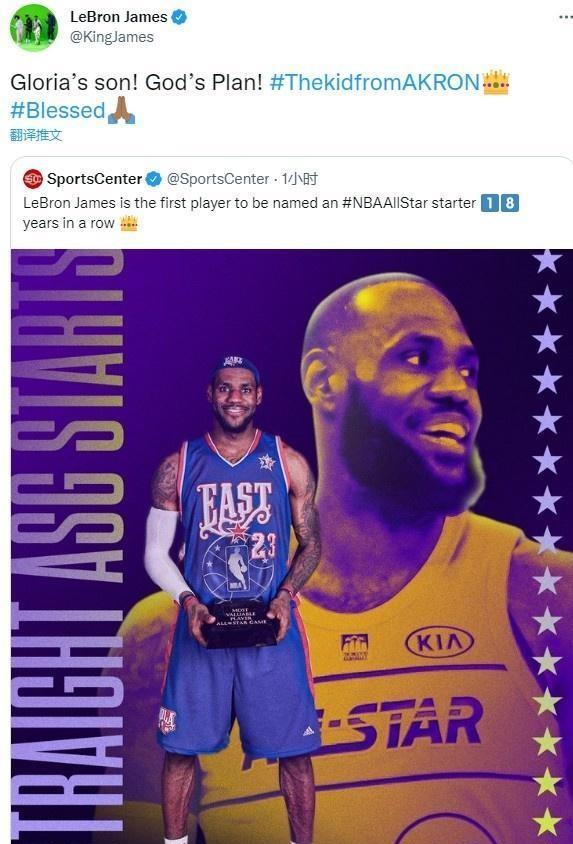This screenshot has width=573, height=844.
Task: Open the tweet's three-dot more menu
Action: click(x=565, y=17)
